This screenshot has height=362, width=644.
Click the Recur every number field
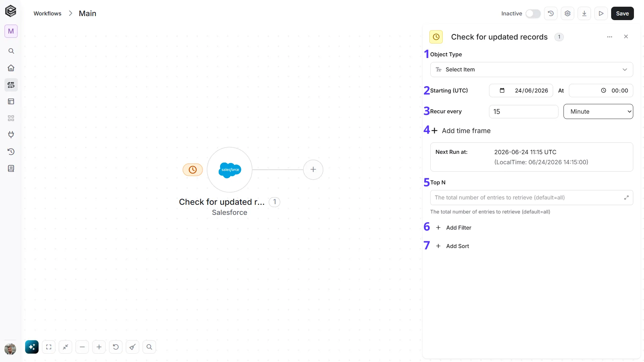(x=524, y=112)
